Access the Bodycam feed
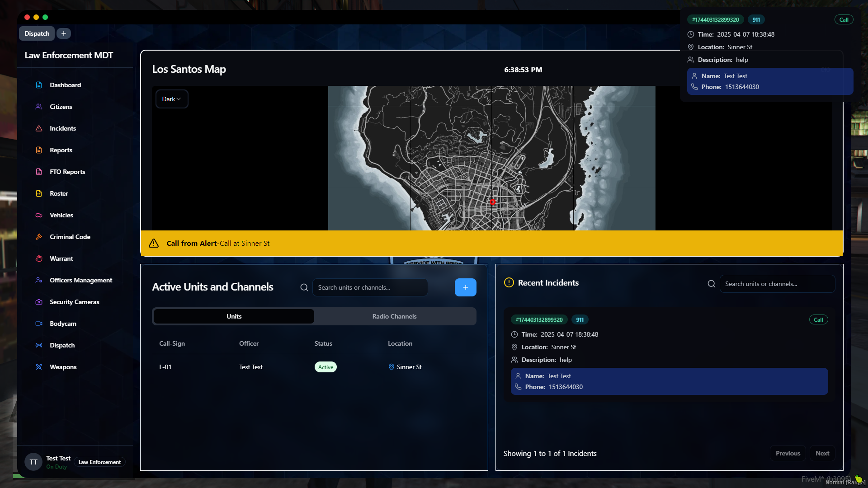The width and height of the screenshot is (868, 488). (x=63, y=324)
